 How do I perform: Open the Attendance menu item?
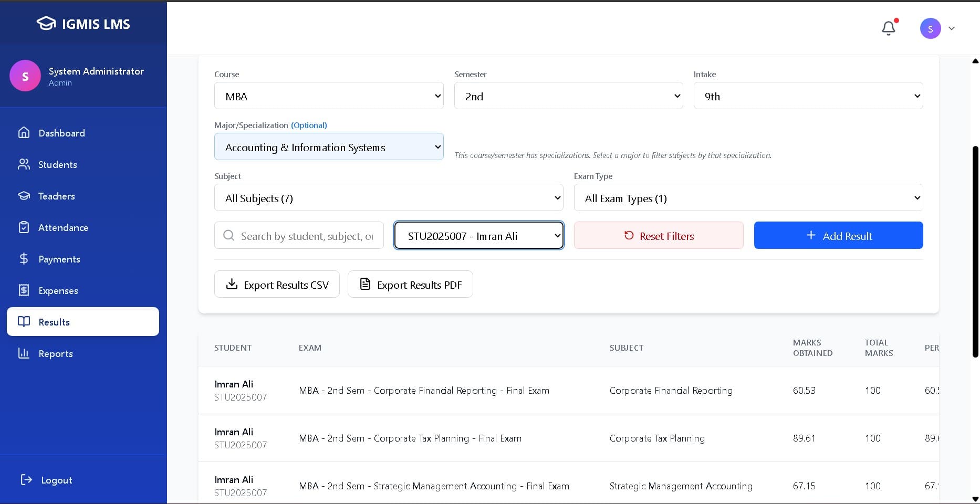(x=83, y=227)
